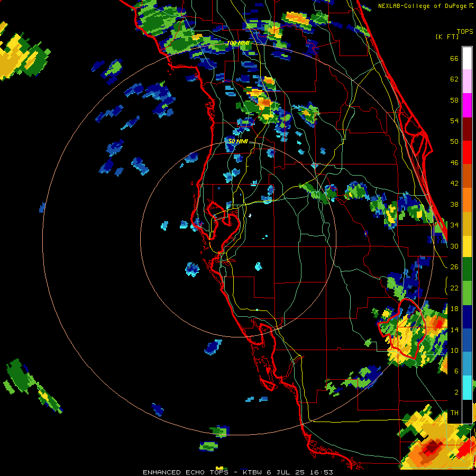Click the 'NEXLAB-College of DuPage' credit text
This screenshot has height=476, width=476.
(422, 6)
